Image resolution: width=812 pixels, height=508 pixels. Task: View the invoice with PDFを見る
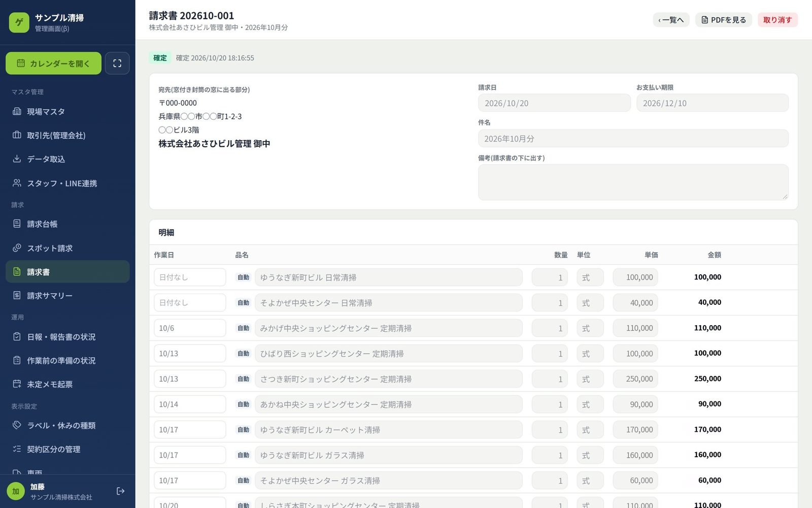pos(724,20)
